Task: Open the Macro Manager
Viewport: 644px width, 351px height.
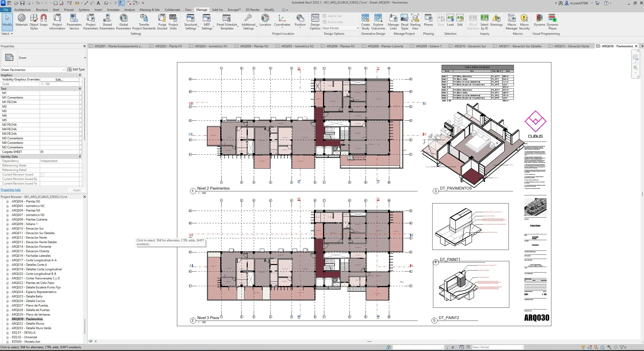Action: [x=512, y=22]
